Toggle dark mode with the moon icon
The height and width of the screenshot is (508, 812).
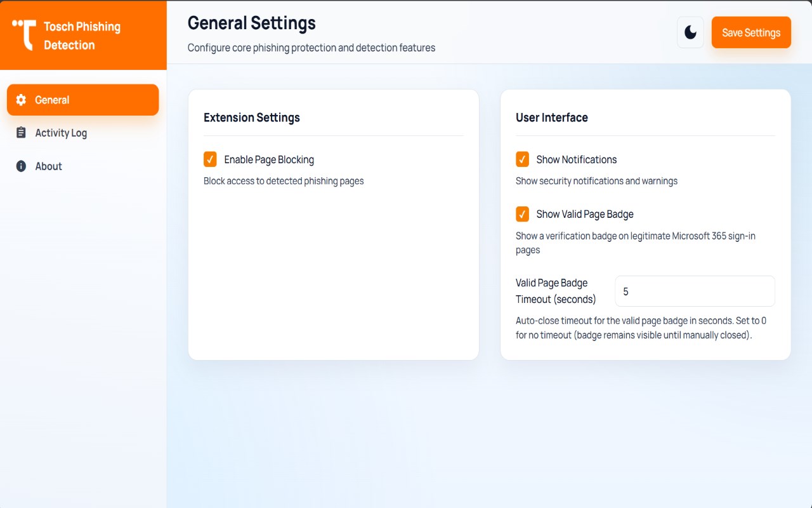(690, 32)
